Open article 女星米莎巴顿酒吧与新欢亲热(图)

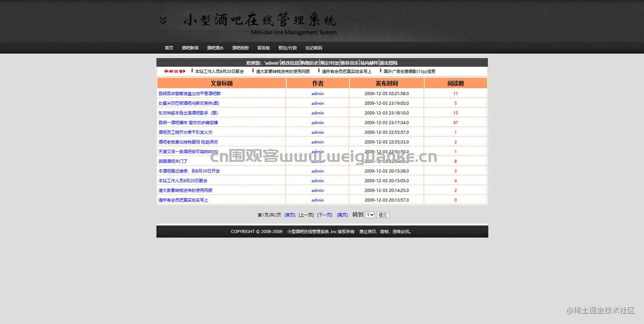pyautogui.click(x=189, y=103)
